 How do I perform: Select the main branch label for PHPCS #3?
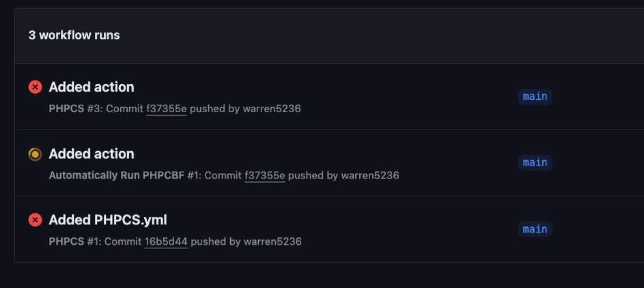(x=535, y=96)
